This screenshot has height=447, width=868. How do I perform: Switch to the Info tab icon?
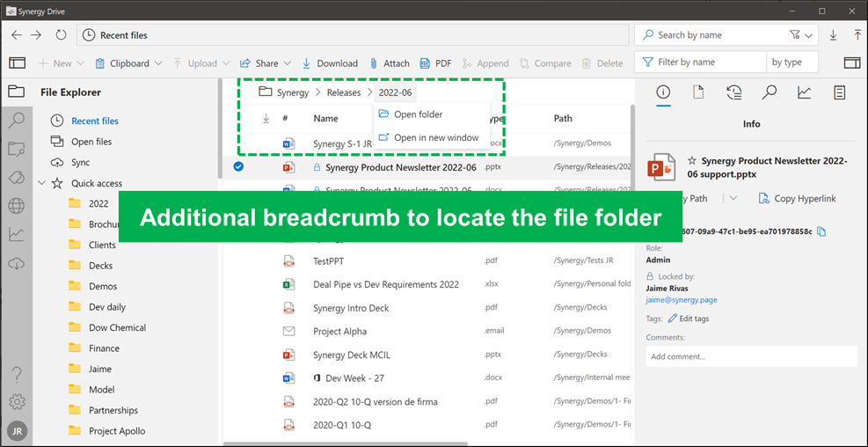(663, 92)
